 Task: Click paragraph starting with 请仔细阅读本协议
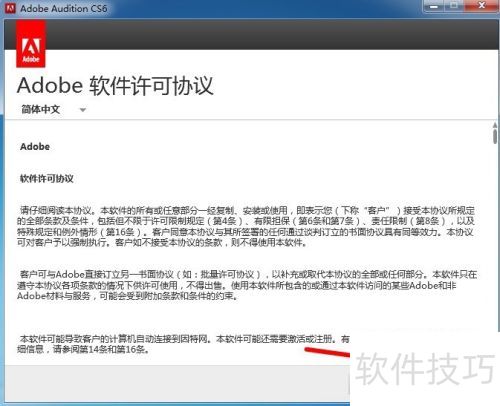[246, 226]
